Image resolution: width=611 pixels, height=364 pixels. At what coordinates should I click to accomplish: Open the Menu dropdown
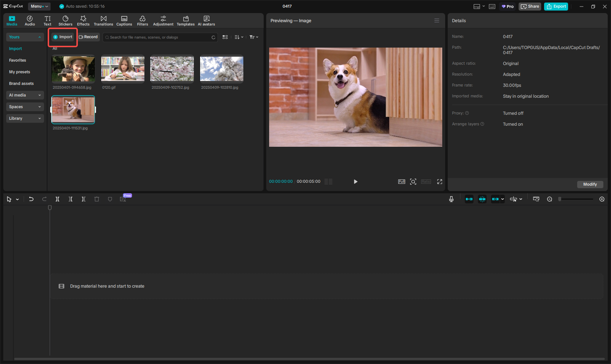39,6
